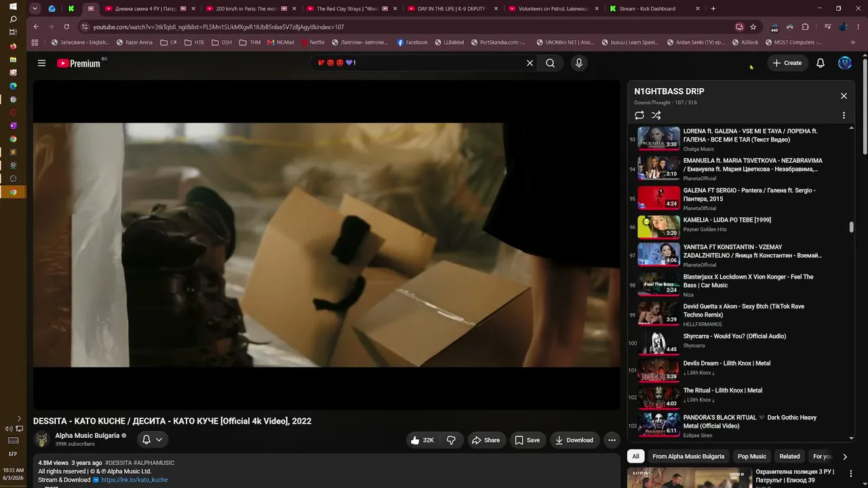Open Alpha Music Bulgaria channel avatar
868x488 pixels.
click(42, 440)
